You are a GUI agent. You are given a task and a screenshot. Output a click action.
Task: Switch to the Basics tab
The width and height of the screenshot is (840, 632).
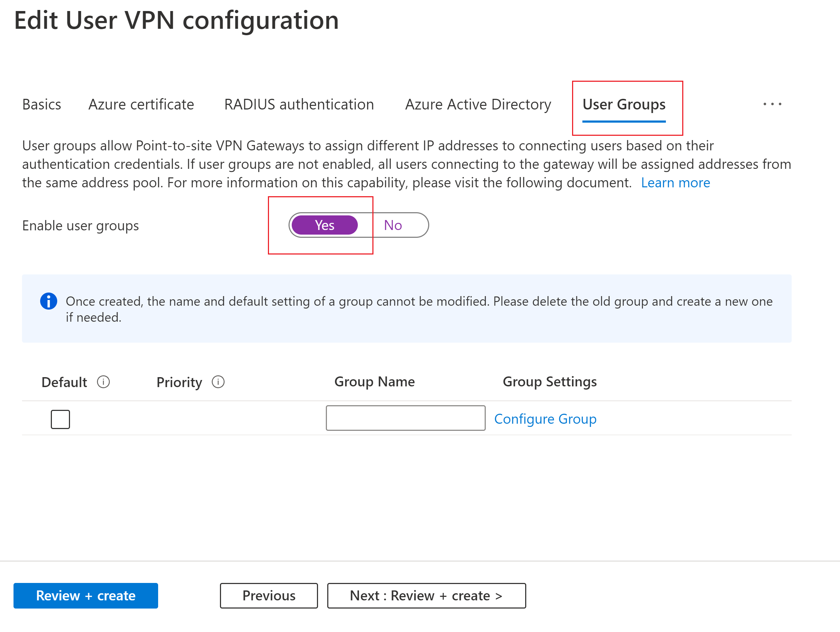[x=41, y=105]
